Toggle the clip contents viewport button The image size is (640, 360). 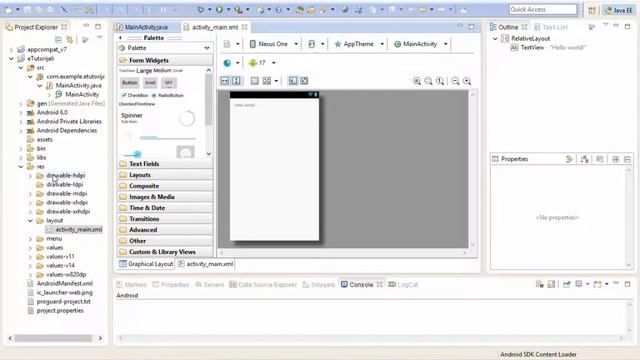point(304,81)
